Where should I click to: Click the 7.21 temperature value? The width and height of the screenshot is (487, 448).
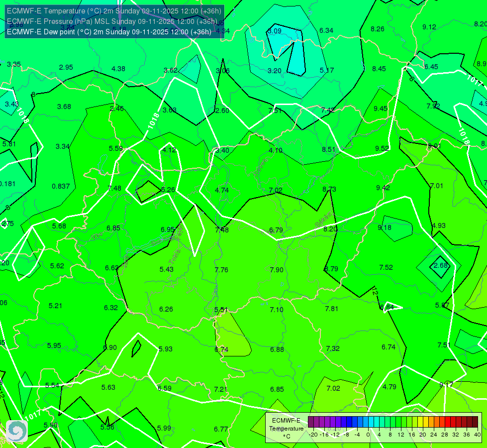(221, 389)
